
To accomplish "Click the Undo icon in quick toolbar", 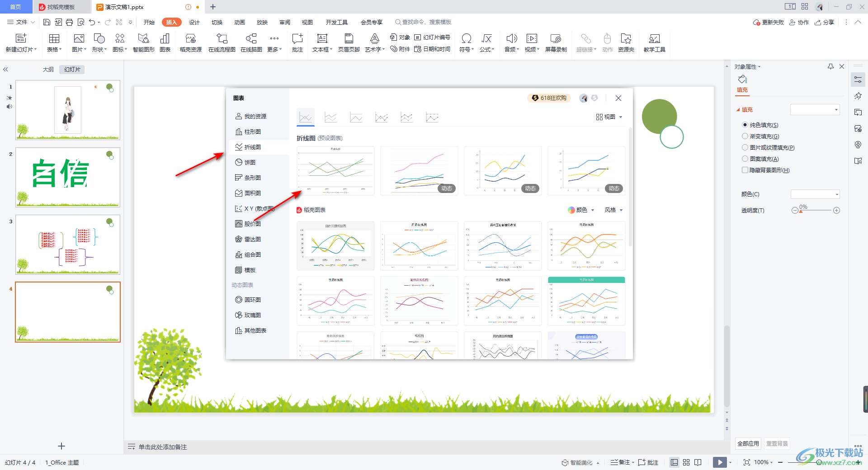I will pos(92,22).
